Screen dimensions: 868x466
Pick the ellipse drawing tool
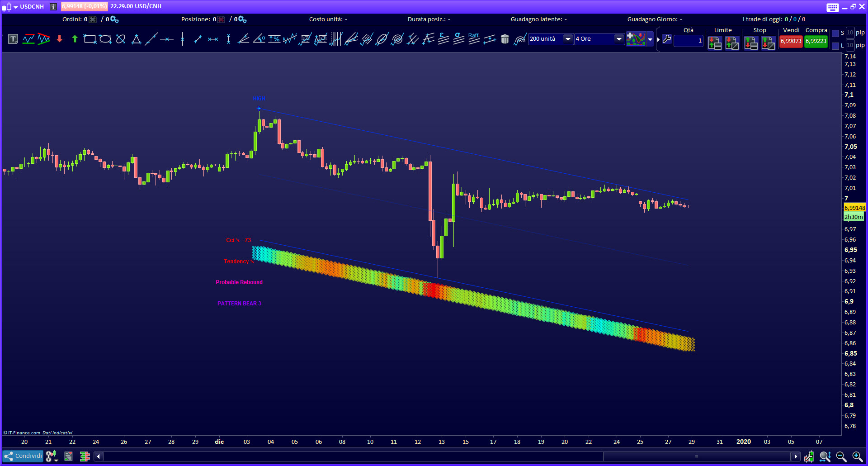(105, 39)
